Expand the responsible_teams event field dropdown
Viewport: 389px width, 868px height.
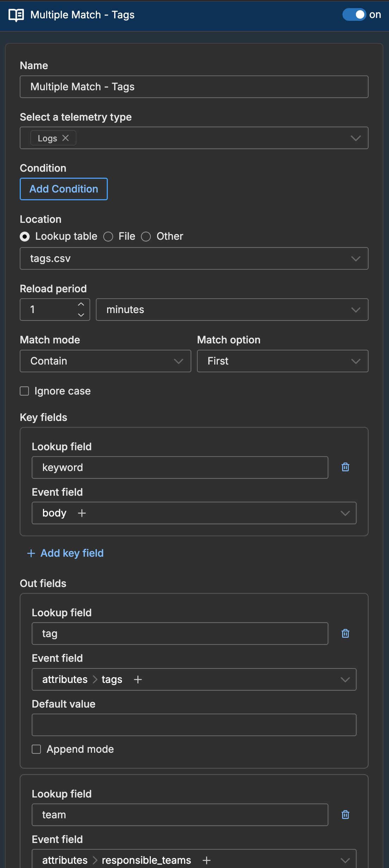click(345, 861)
